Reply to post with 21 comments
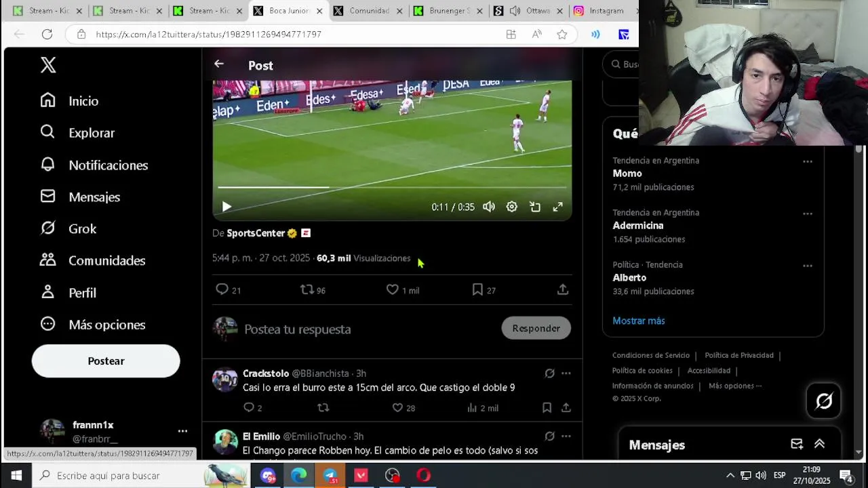 click(228, 290)
